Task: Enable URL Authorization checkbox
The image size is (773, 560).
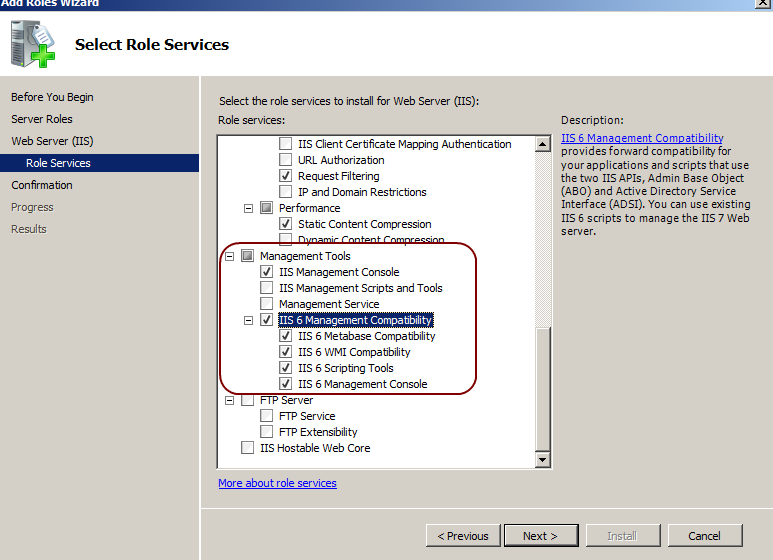Action: point(285,160)
